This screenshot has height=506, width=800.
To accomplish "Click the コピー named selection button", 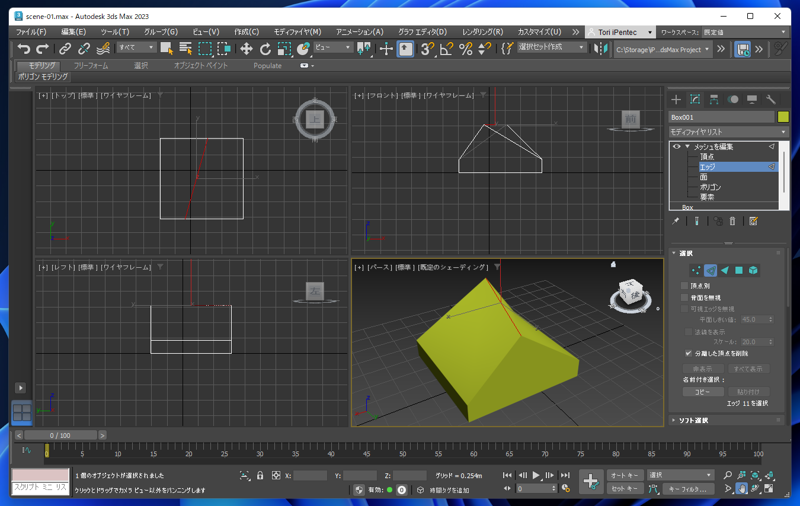I will 703,392.
